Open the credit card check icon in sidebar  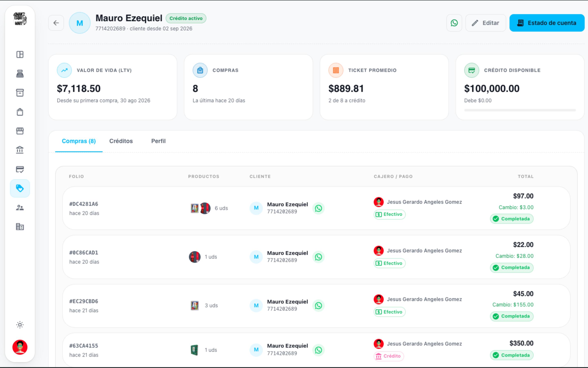20,169
